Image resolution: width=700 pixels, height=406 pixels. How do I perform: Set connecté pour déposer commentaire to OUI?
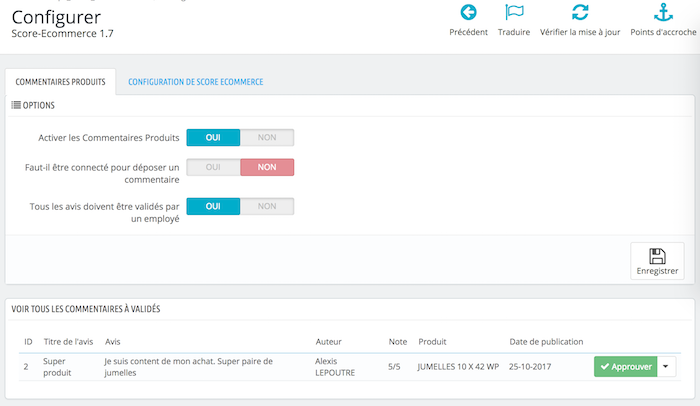213,167
